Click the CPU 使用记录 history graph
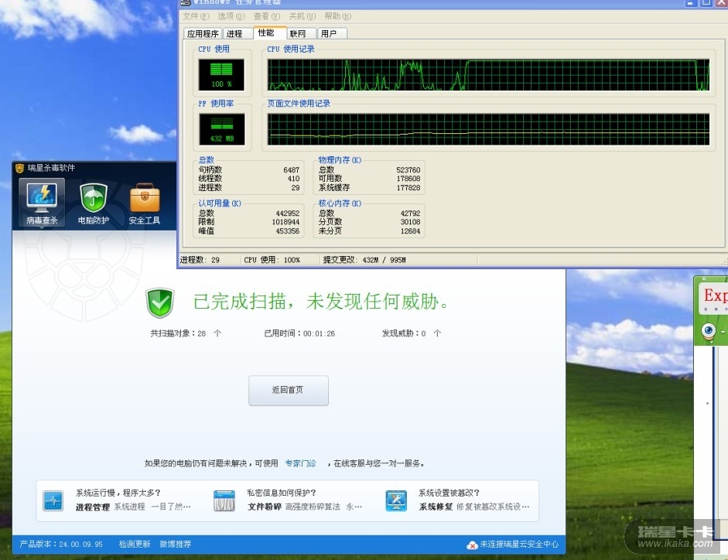 coord(488,75)
